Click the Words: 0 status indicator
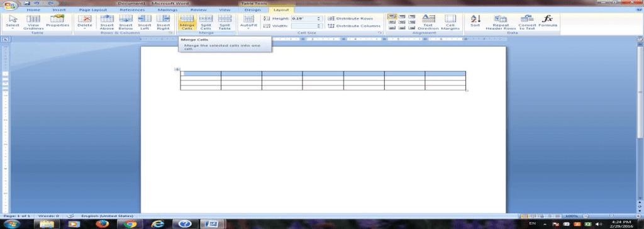 [48, 216]
